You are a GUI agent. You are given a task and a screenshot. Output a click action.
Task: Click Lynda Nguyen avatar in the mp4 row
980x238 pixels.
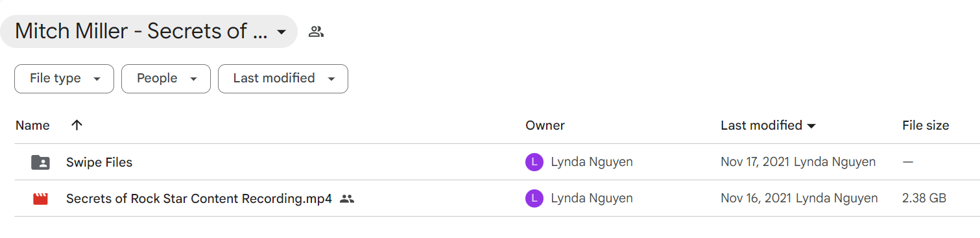(x=534, y=198)
